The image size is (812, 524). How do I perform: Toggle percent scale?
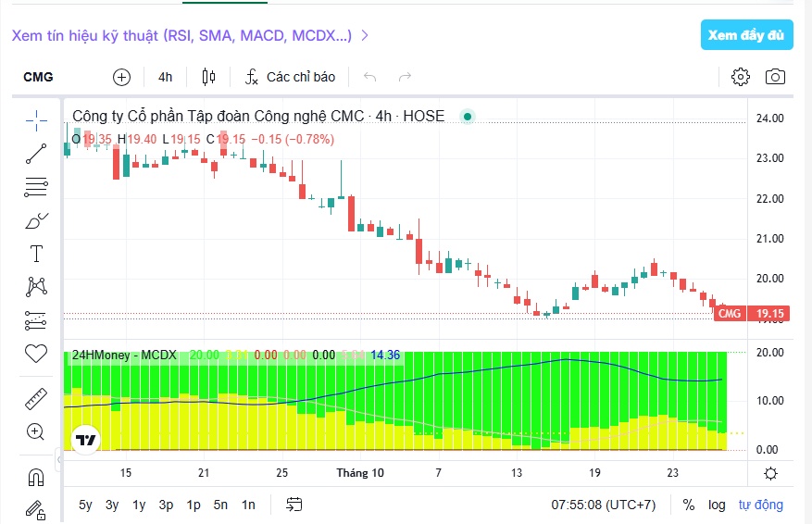689,505
